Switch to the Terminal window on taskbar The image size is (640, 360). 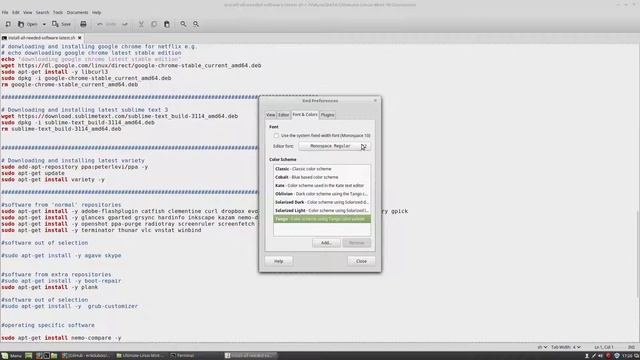(182, 356)
